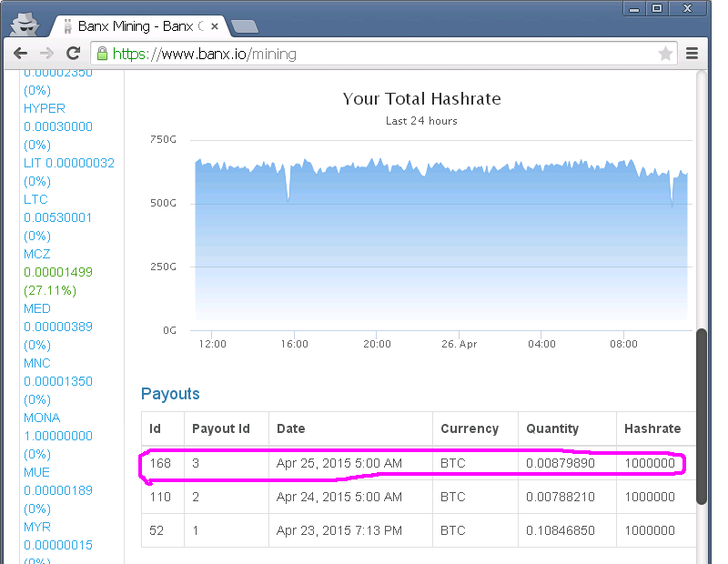Click the Apr 25, 2015 5:00 AM date
This screenshot has width=728, height=564.
click(x=339, y=463)
